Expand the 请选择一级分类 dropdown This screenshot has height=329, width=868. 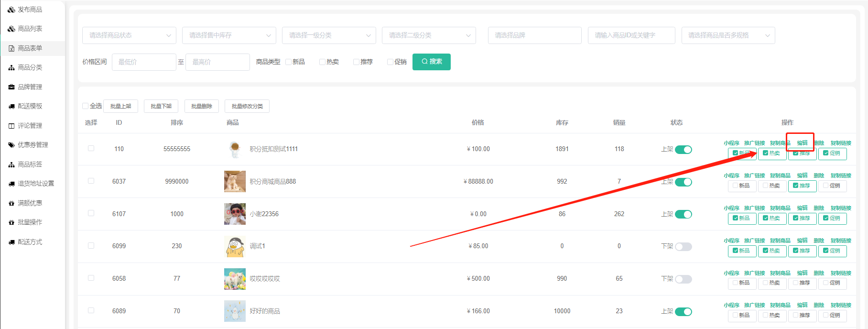point(329,35)
